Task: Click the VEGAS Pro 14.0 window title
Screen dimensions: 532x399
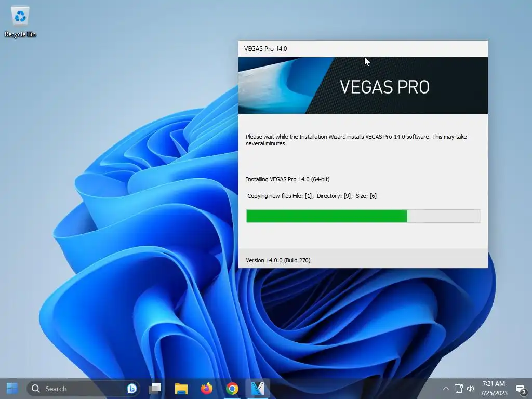Action: 265,48
